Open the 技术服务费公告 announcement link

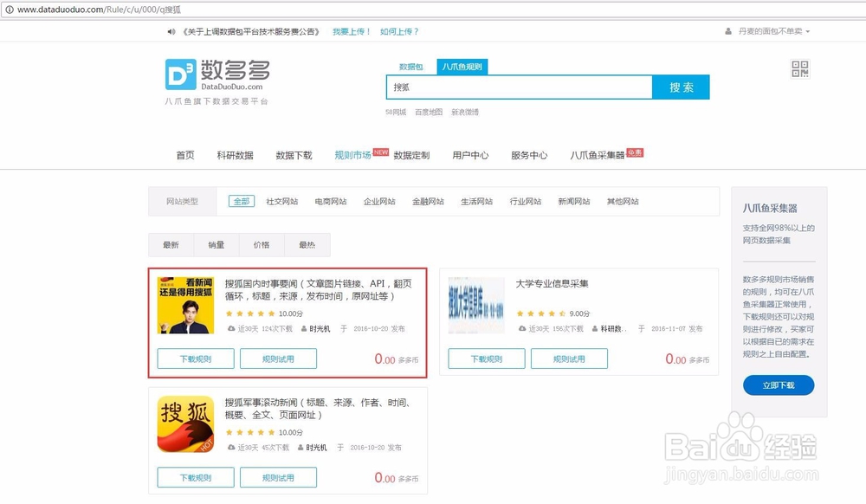pos(251,31)
